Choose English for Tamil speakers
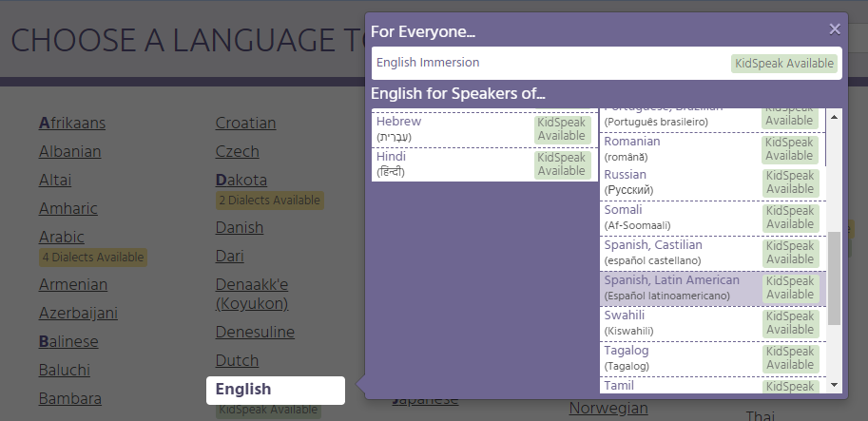Image resolution: width=868 pixels, height=421 pixels. tap(712, 386)
